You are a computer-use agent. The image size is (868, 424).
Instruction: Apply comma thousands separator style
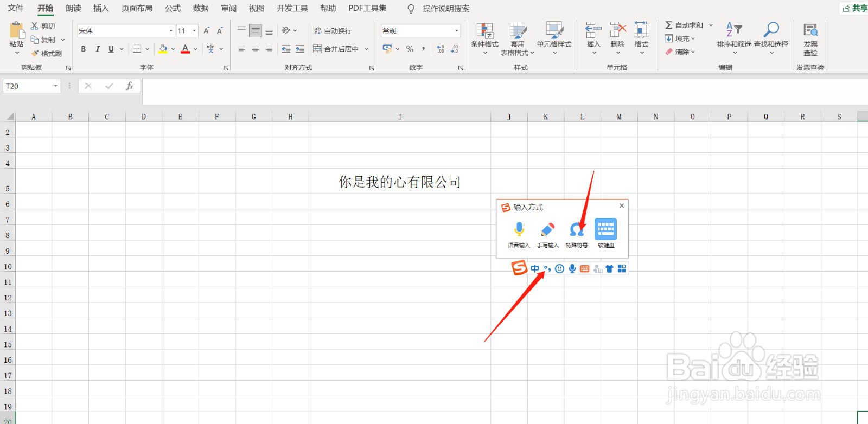coord(423,49)
